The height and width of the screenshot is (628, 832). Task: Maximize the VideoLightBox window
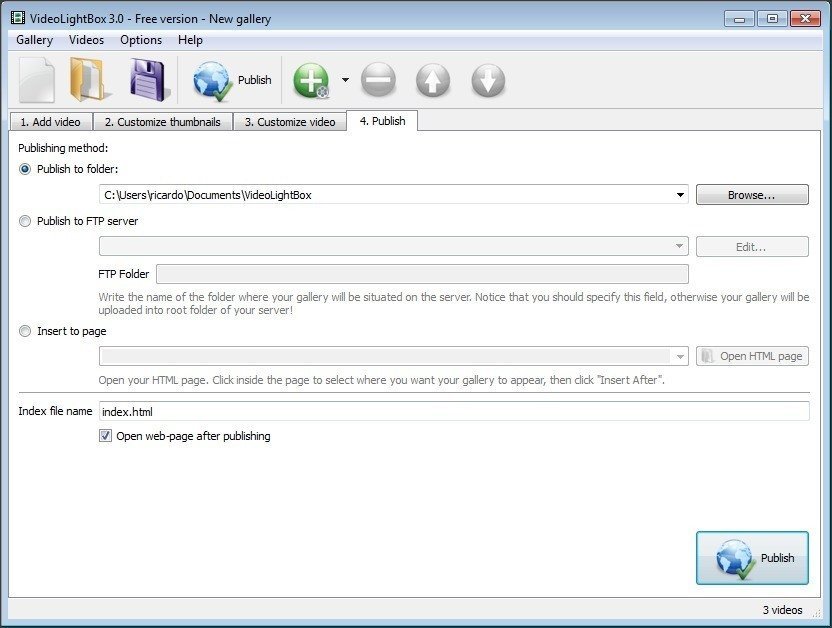pos(772,19)
